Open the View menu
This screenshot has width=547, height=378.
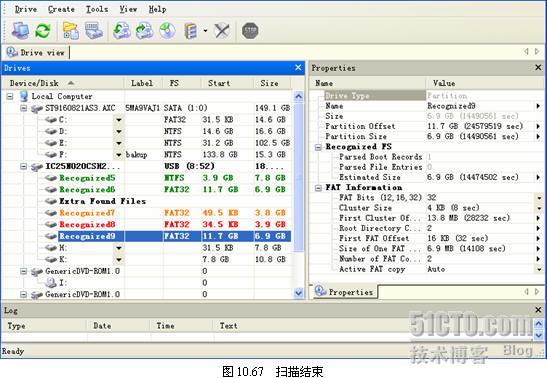tap(128, 9)
